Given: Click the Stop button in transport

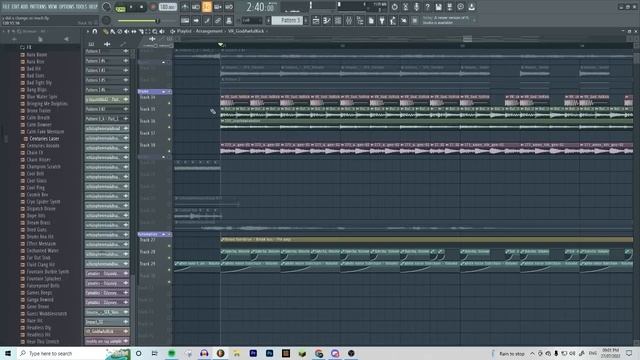Looking at the screenshot, I should pyautogui.click(x=142, y=7).
